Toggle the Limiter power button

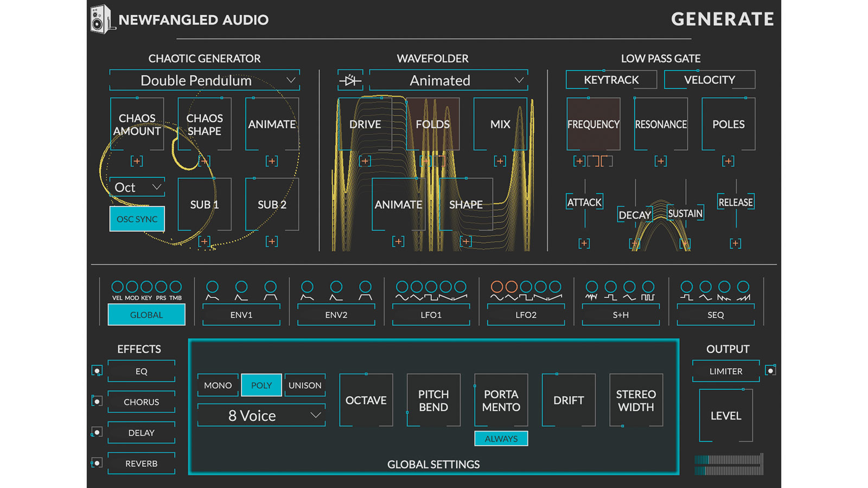click(770, 371)
